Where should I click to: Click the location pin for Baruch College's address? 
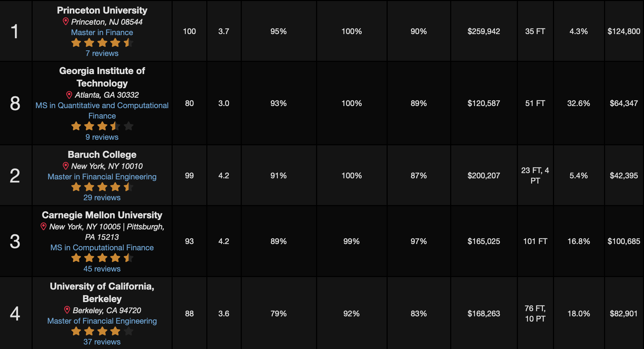click(65, 166)
